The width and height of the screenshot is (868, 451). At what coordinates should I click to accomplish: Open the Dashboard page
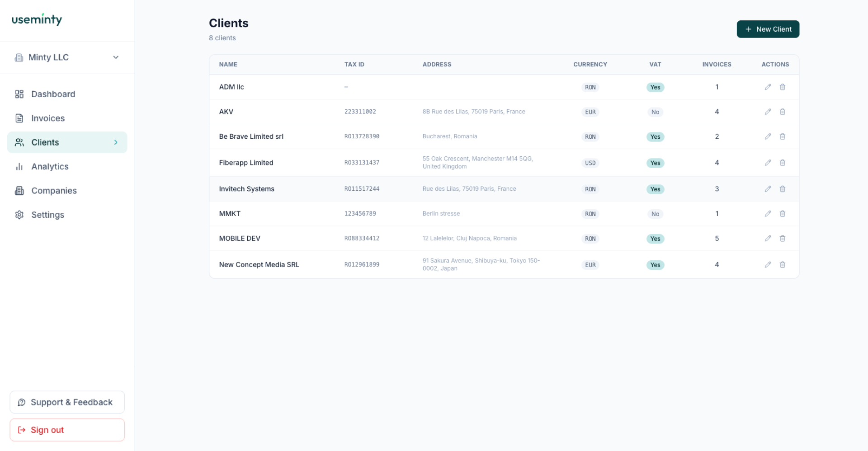click(x=53, y=94)
